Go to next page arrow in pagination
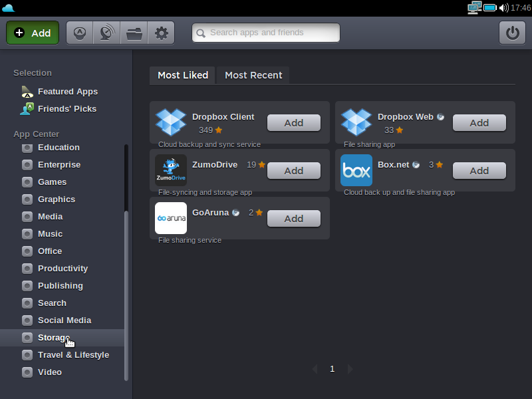This screenshot has height=399, width=532. coord(350,369)
